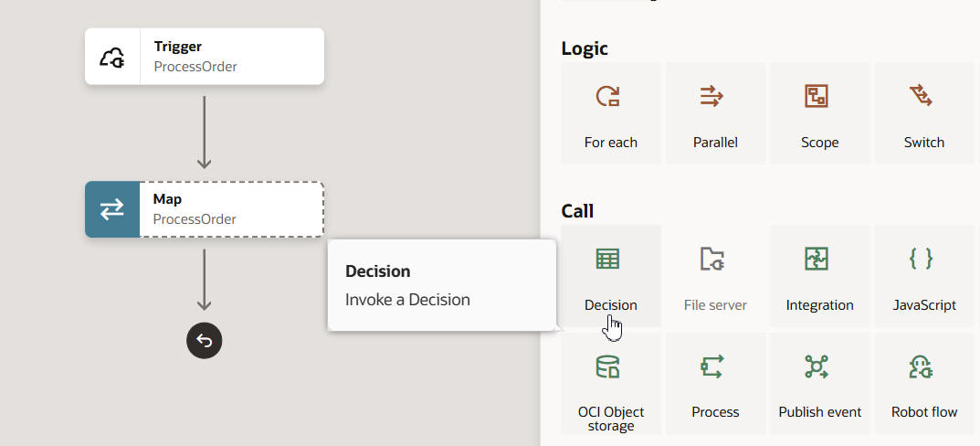
Task: Pick the Switch action tile
Action: pos(923,113)
